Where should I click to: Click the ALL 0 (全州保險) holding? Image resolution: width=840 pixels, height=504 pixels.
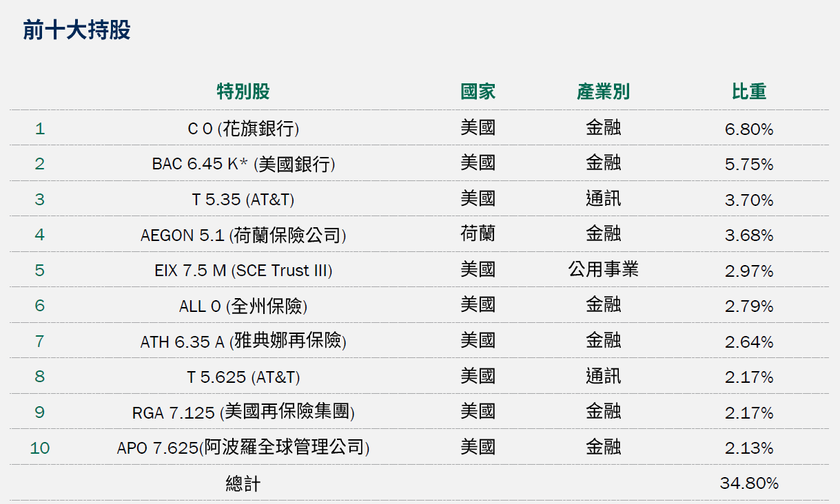tap(243, 306)
